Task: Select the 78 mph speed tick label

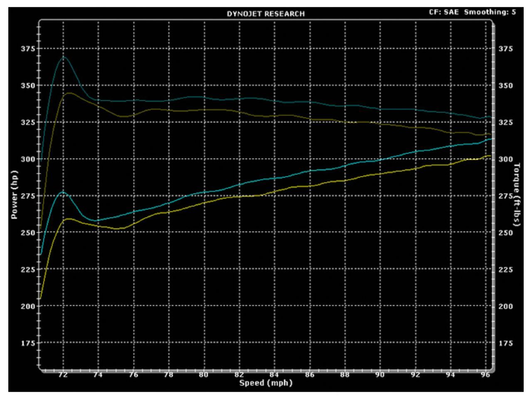Action: (169, 374)
